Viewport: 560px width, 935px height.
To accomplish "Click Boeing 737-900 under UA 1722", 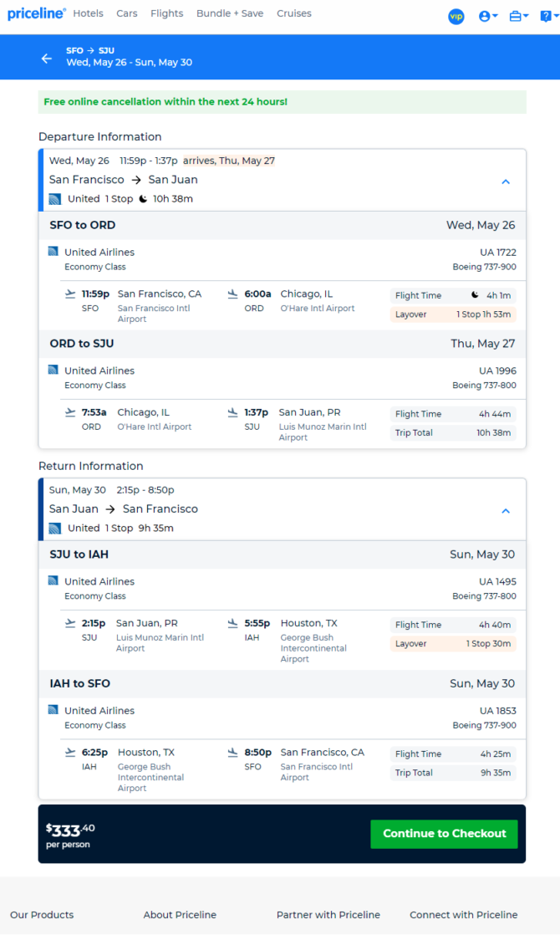I will pyautogui.click(x=484, y=267).
